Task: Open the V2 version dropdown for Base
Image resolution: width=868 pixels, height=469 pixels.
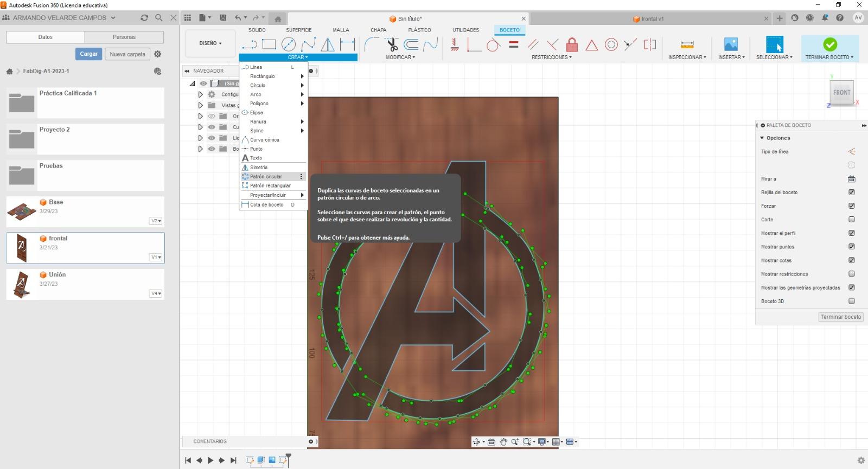Action: [x=156, y=221]
